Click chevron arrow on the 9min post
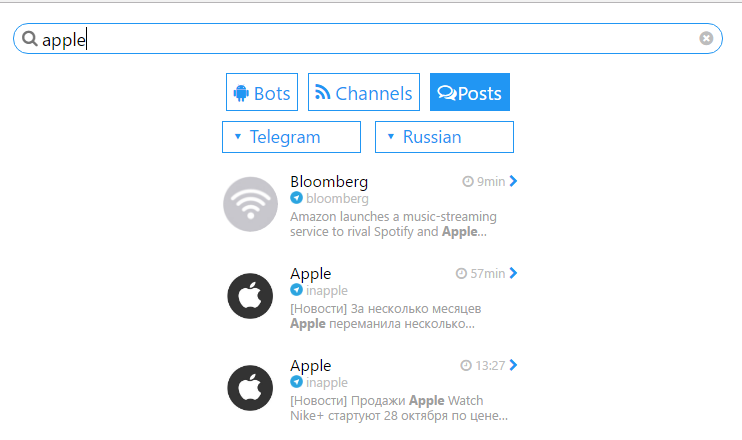The width and height of the screenshot is (742, 440). click(514, 182)
